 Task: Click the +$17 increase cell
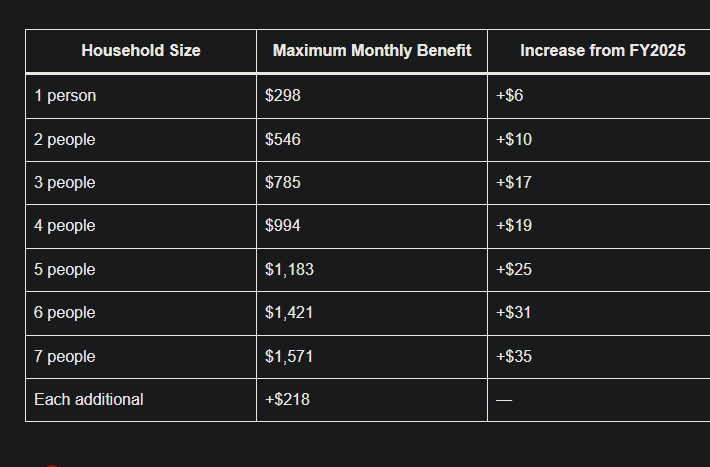514,183
